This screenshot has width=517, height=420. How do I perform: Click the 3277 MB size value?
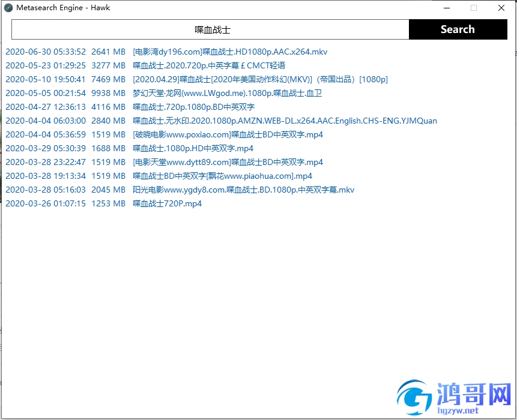[x=109, y=65]
